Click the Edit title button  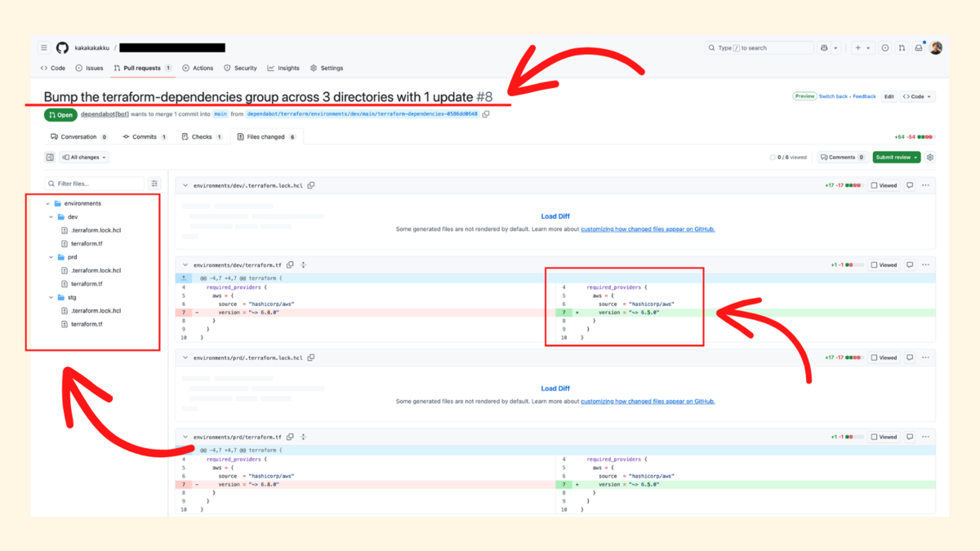889,96
